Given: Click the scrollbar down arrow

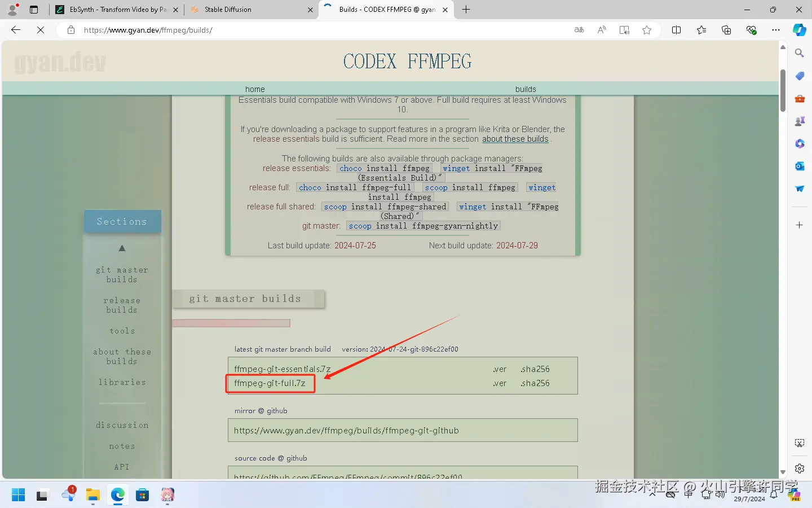Looking at the screenshot, I should (783, 472).
